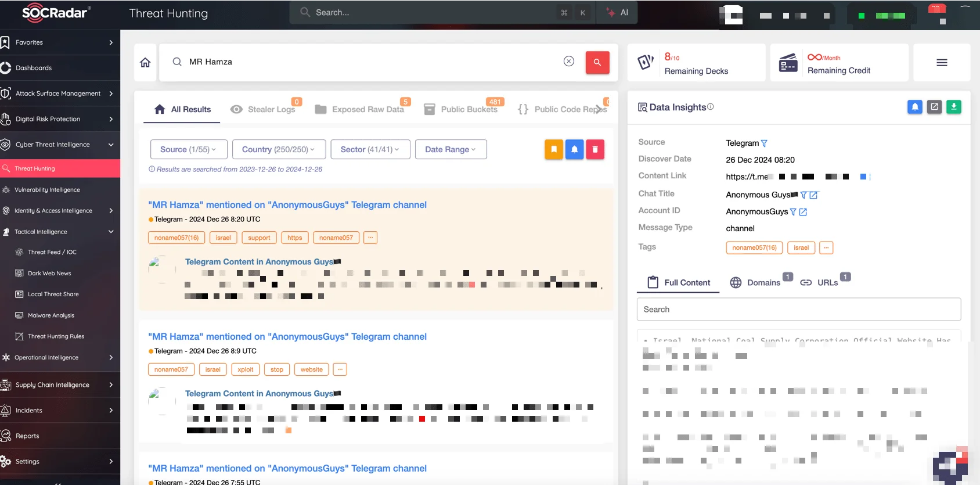Collapse Cyber Threat Intelligence menu
This screenshot has width=980, height=485.
click(x=111, y=145)
